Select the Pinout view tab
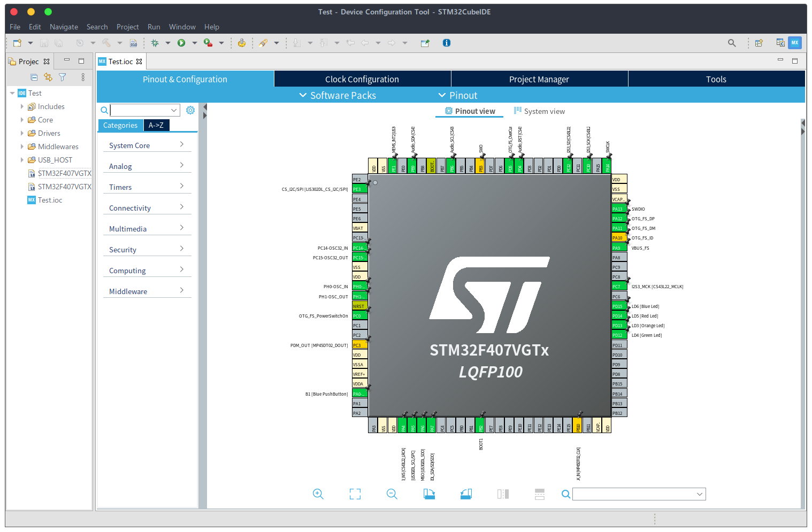This screenshot has height=532, width=812. [x=470, y=111]
